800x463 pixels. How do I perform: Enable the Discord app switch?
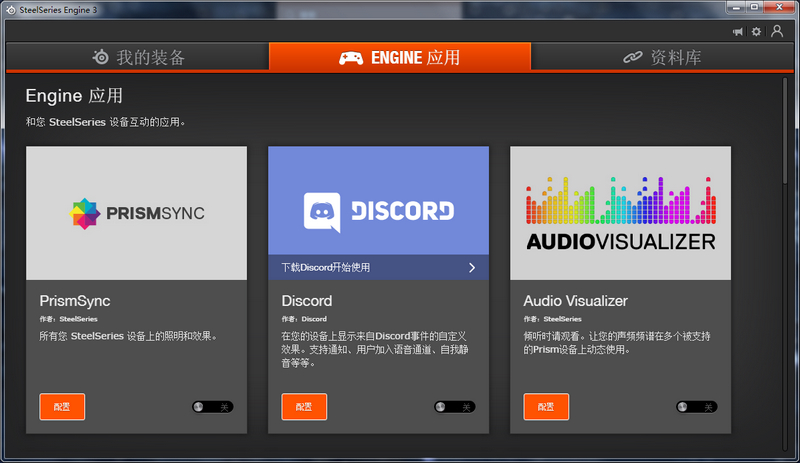(455, 407)
